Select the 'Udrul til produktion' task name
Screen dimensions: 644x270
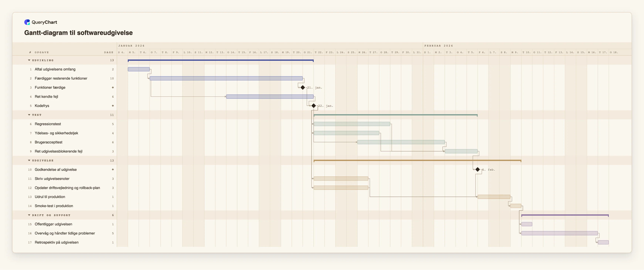50,197
